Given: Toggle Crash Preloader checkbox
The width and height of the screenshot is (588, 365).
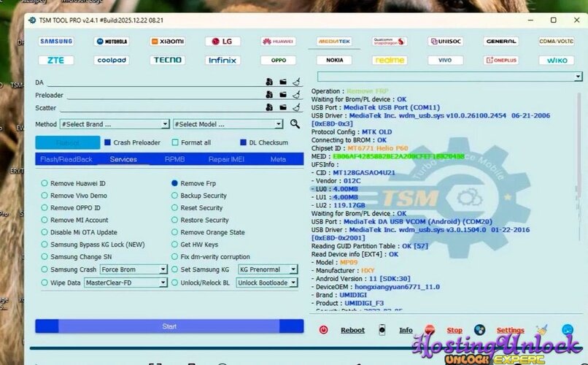Looking at the screenshot, I should (108, 142).
